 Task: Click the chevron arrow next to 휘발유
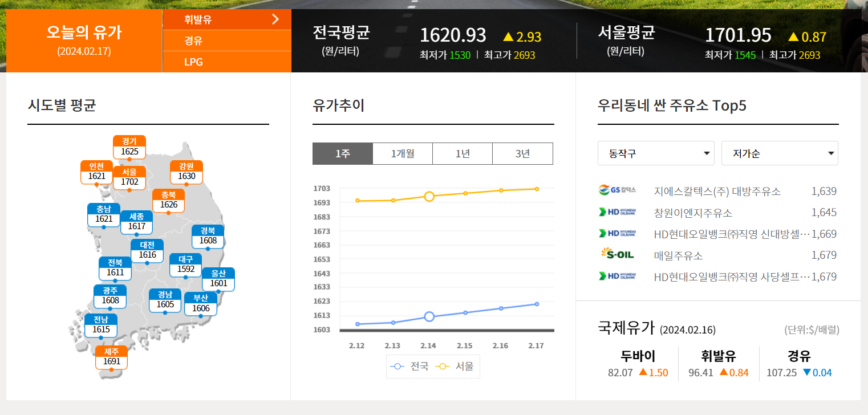[x=275, y=19]
